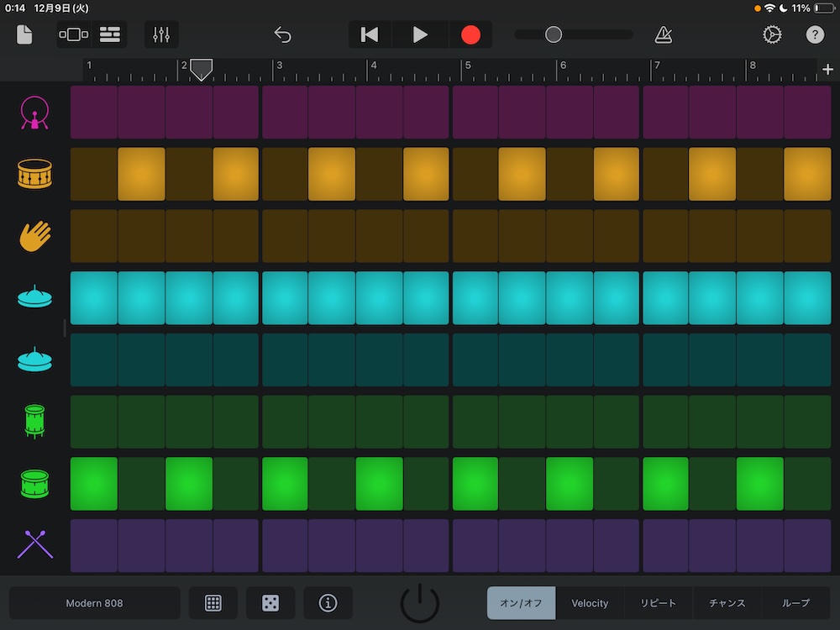Switch to the Velocity tab

590,602
